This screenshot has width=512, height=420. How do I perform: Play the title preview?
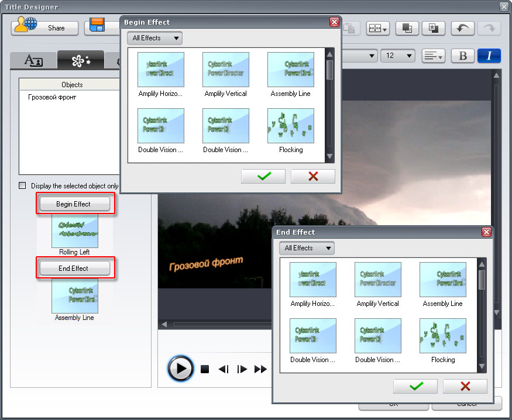tap(181, 369)
